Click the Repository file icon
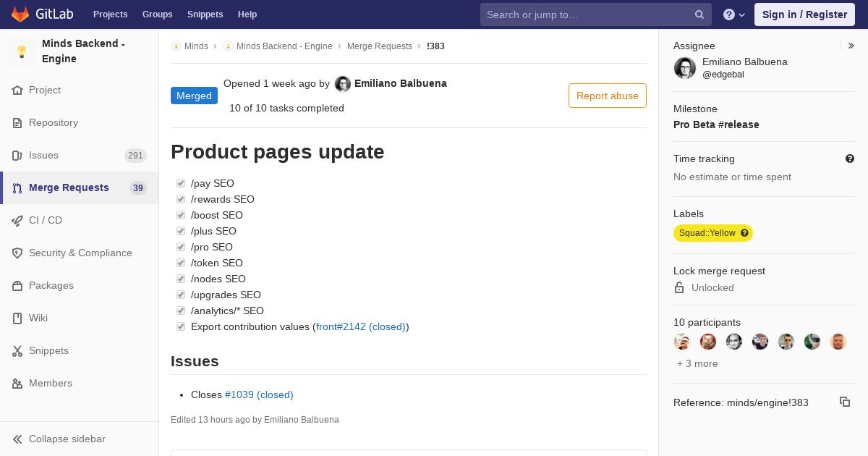Screen dimensions: 868x456 tap(17, 123)
